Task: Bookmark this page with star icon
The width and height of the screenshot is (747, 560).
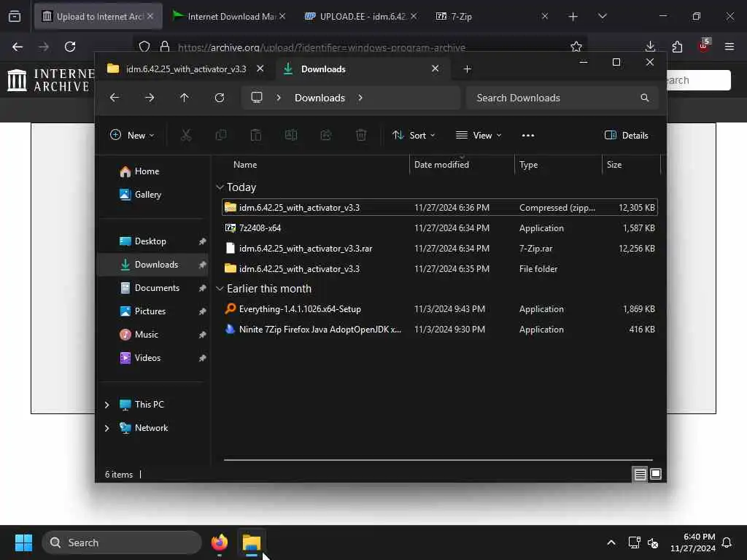Action: [576, 47]
